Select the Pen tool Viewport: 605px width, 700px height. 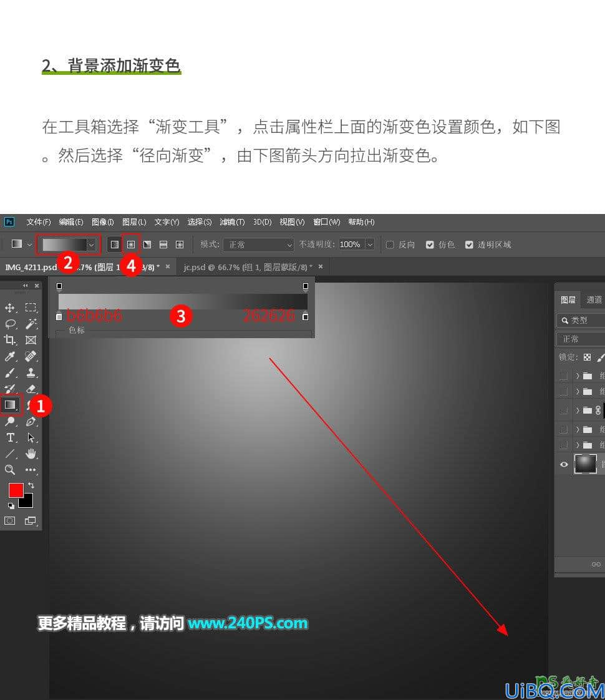click(x=31, y=421)
